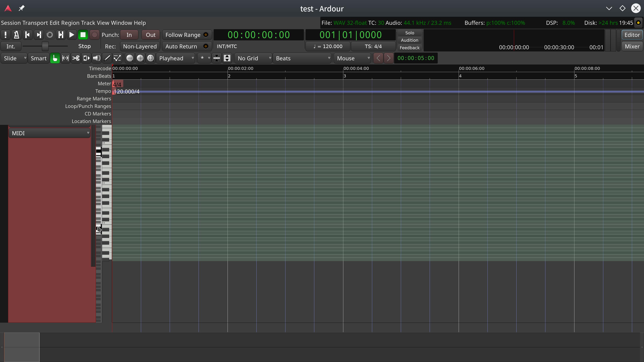Toggle the metronome click icon
The image size is (644, 362).
16,35
